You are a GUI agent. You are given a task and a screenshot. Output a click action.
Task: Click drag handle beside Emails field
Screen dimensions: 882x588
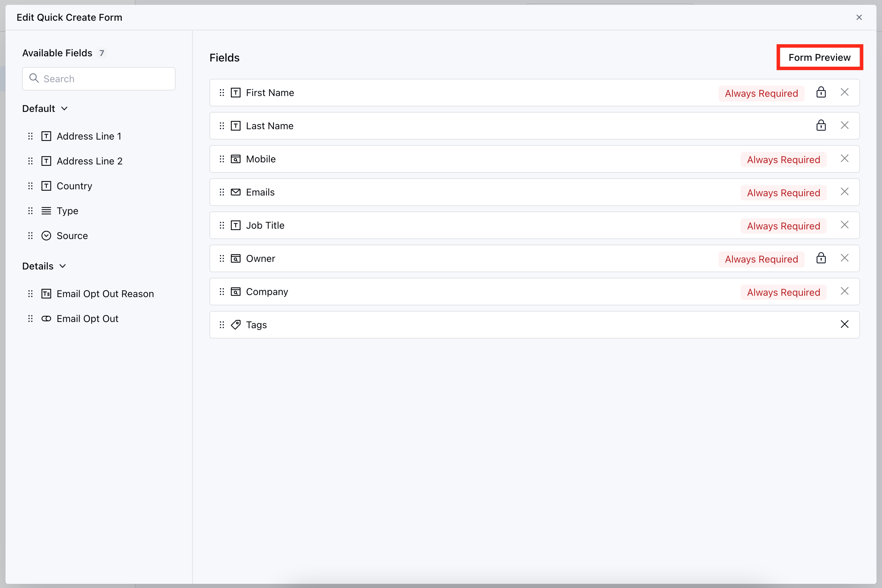pyautogui.click(x=222, y=192)
